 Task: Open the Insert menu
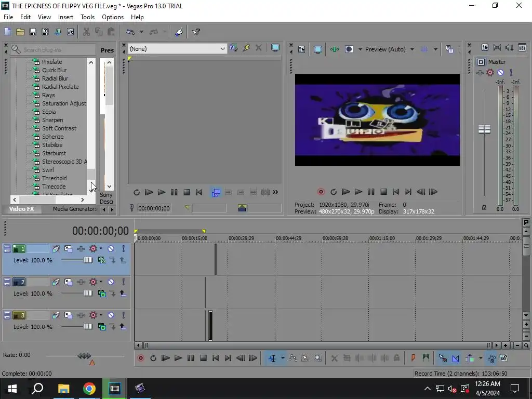coord(65,17)
